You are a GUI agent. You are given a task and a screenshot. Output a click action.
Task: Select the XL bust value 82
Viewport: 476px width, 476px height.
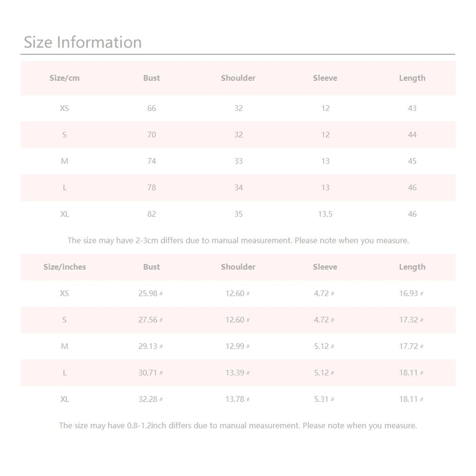[x=152, y=214]
